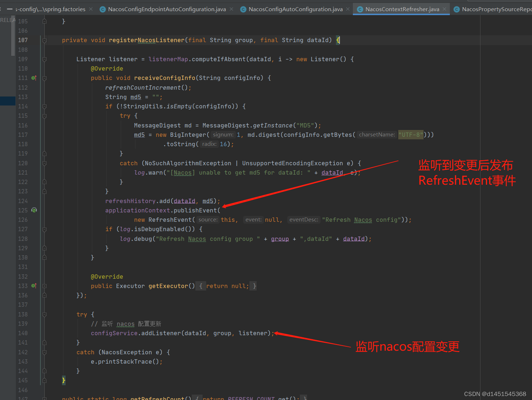Click the listenerMap field reference
The height and width of the screenshot is (400, 532).
pyautogui.click(x=168, y=59)
